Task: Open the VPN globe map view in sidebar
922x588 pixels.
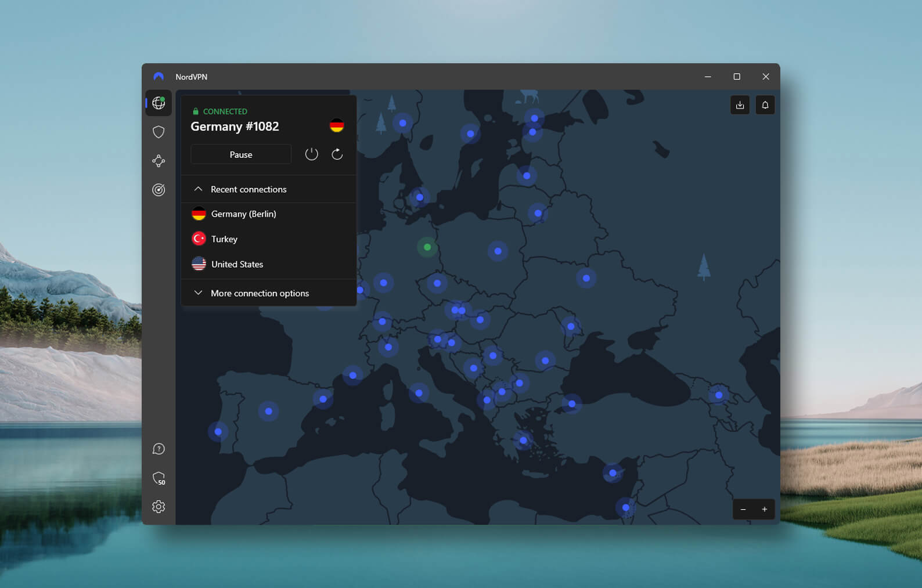Action: [159, 103]
